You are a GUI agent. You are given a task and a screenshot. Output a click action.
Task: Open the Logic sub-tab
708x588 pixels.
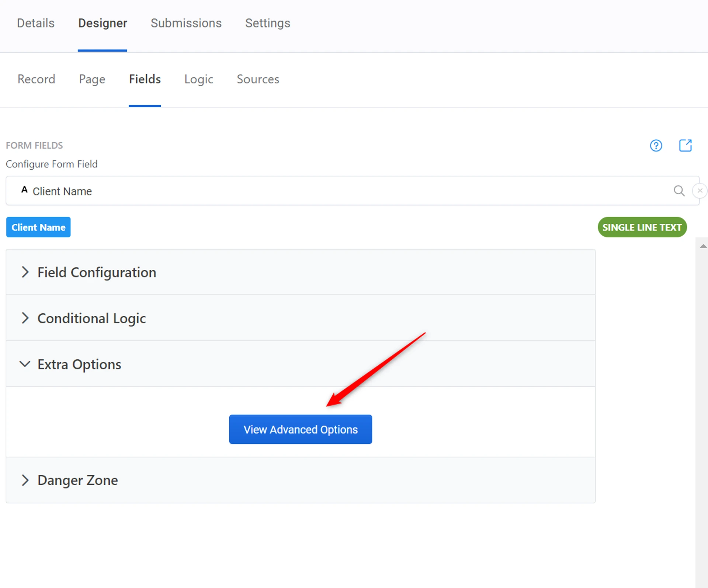[199, 79]
